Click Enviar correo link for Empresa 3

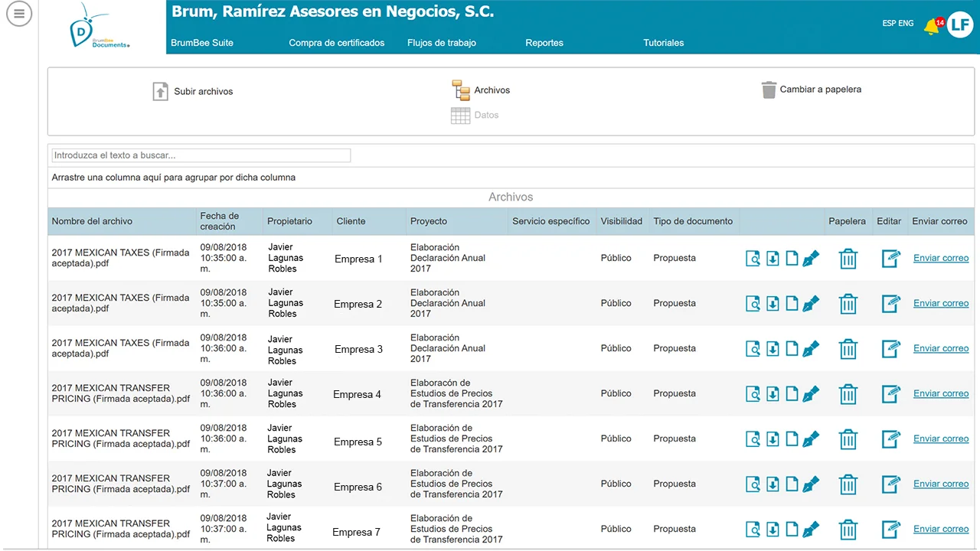click(941, 349)
